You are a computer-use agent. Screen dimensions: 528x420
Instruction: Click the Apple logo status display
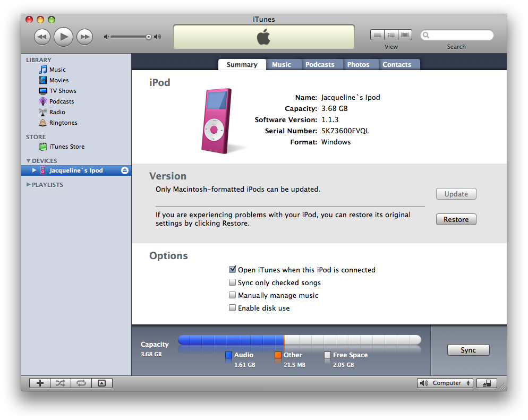tap(264, 37)
